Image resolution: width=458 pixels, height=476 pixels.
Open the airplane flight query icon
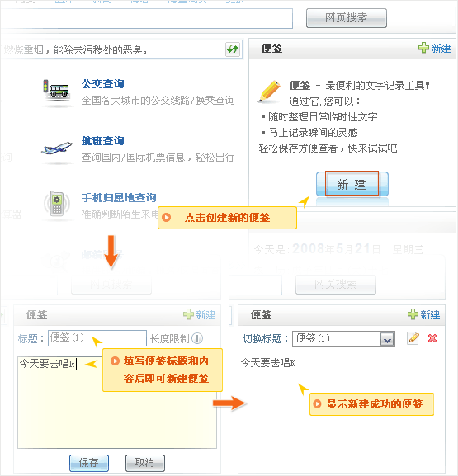pos(57,148)
